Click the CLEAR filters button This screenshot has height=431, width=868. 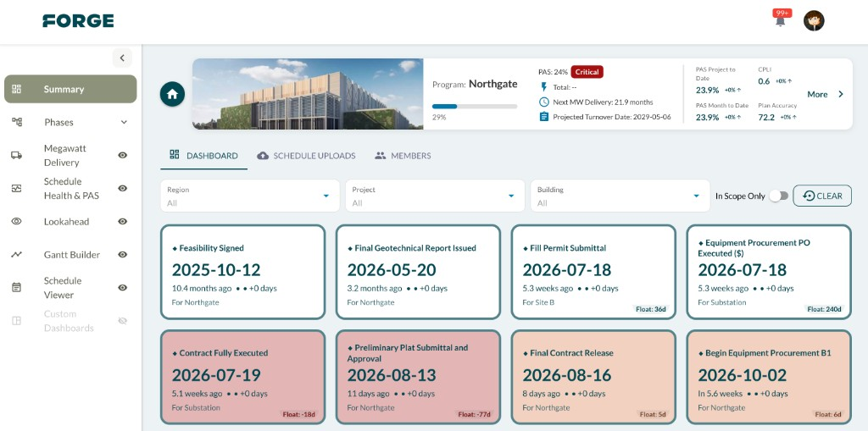point(822,196)
